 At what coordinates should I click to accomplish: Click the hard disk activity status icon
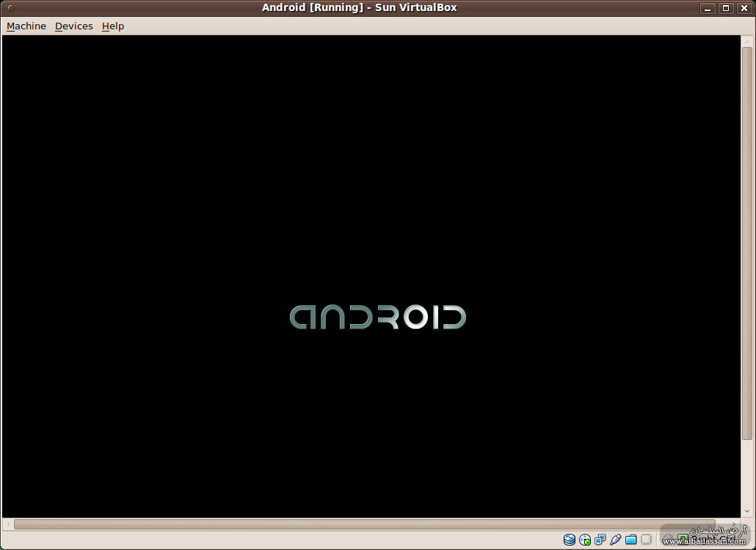[x=570, y=540]
